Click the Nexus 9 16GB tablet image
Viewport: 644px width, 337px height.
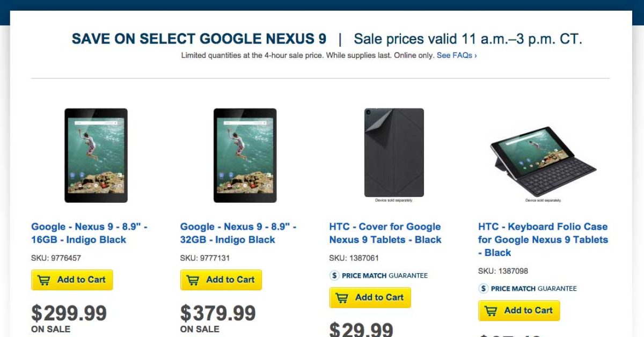coord(96,155)
